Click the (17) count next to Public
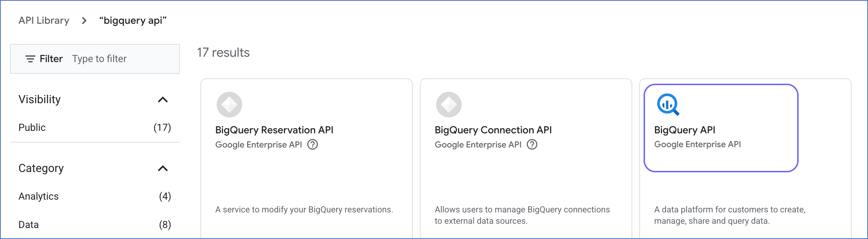Screen dimensions: 868x239 coord(162,128)
